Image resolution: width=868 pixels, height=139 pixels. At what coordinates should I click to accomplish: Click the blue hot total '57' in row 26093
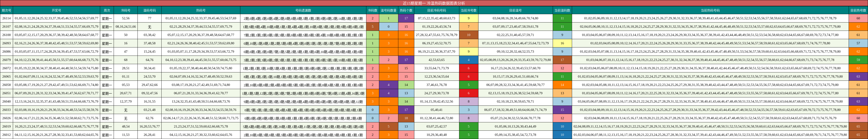pyautogui.click(x=858, y=43)
